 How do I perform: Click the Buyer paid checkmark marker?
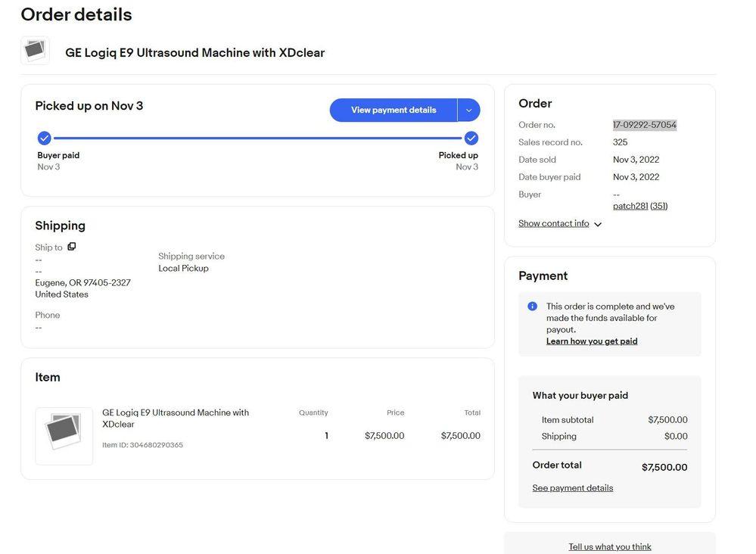click(44, 138)
